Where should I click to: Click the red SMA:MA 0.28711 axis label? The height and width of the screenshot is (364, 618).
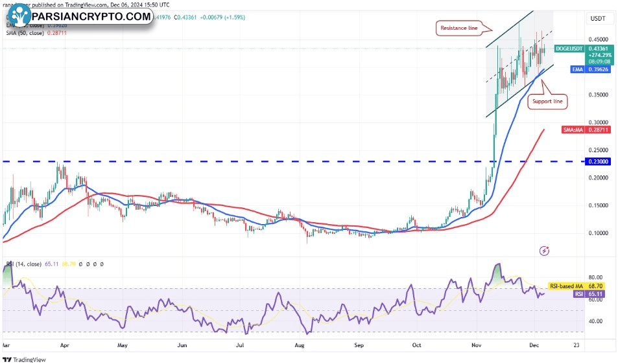(586, 130)
